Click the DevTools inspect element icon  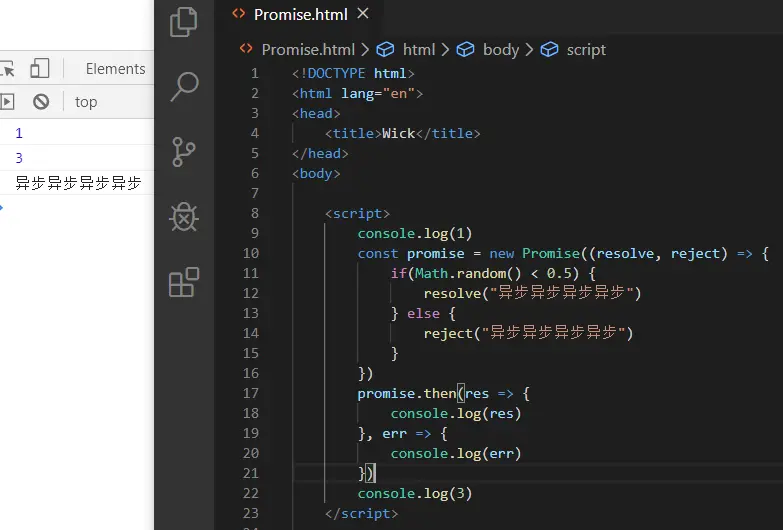tap(7, 68)
